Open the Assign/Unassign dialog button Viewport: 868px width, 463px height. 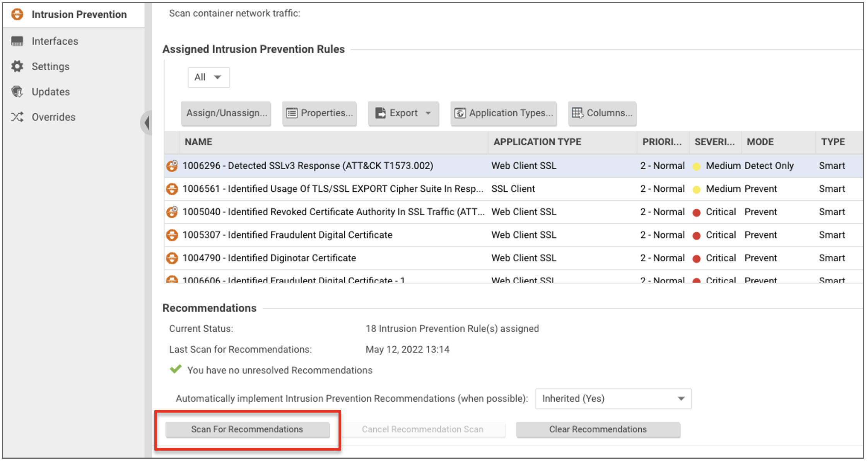tap(226, 113)
